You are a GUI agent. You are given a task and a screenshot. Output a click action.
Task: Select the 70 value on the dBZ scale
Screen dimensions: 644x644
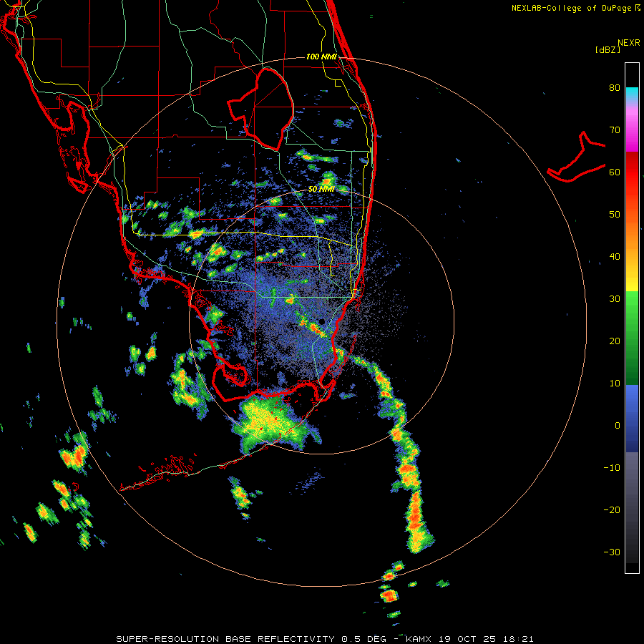click(x=615, y=130)
